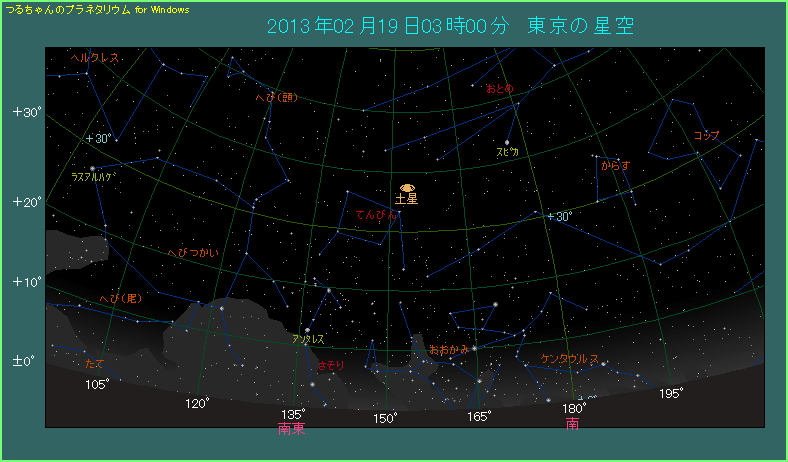
Task: Select the へびつかい constellation label
Action: 192,253
